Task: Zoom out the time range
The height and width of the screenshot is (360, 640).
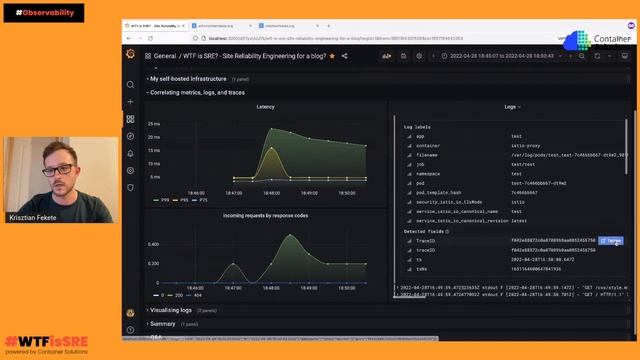Action: click(x=582, y=56)
